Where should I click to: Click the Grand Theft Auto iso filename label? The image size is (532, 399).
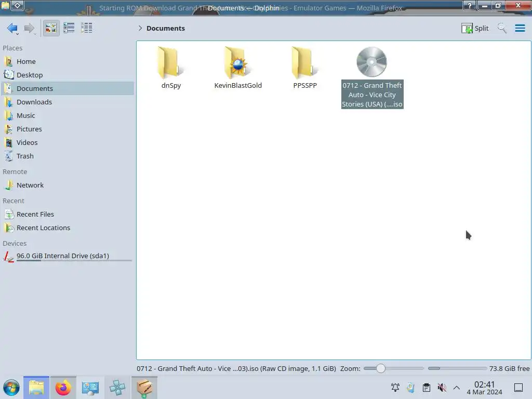[x=372, y=95]
